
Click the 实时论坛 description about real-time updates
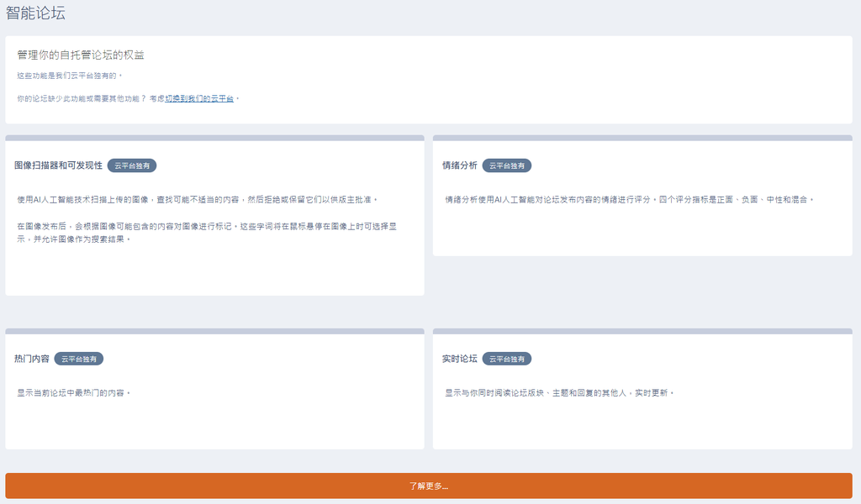pyautogui.click(x=559, y=392)
